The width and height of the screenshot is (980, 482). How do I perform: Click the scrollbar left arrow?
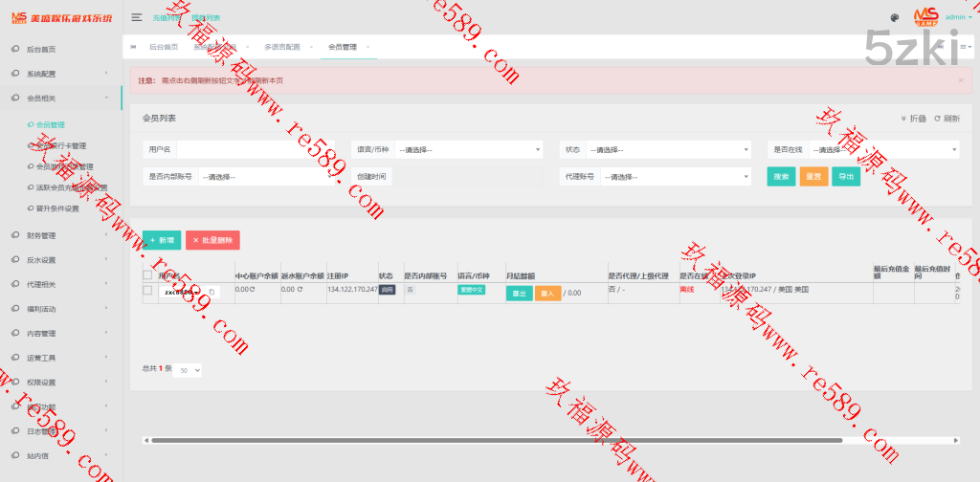(x=146, y=440)
